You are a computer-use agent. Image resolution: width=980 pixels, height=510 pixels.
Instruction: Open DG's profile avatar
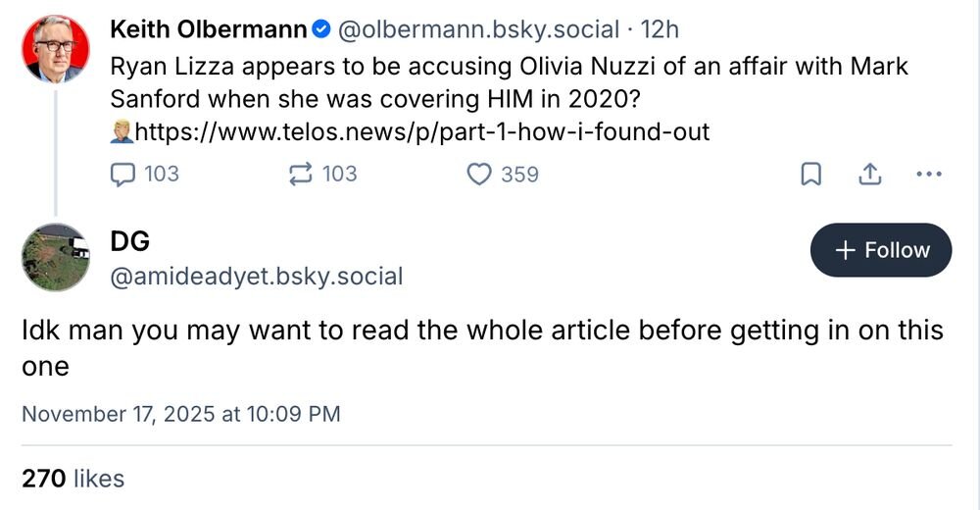pos(56,257)
